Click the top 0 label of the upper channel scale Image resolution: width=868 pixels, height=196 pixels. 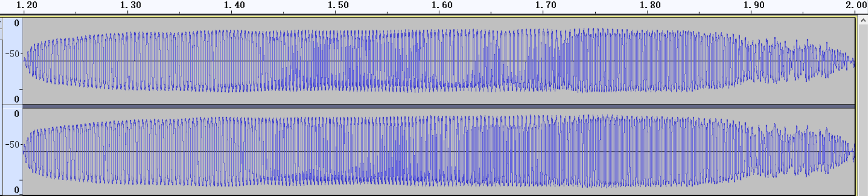(x=16, y=23)
